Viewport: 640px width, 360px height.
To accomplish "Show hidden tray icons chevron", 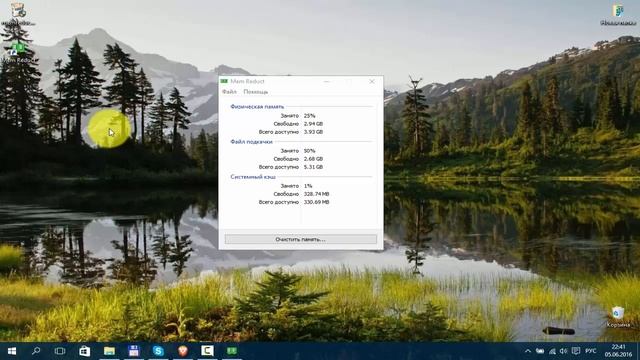I will (x=528, y=351).
